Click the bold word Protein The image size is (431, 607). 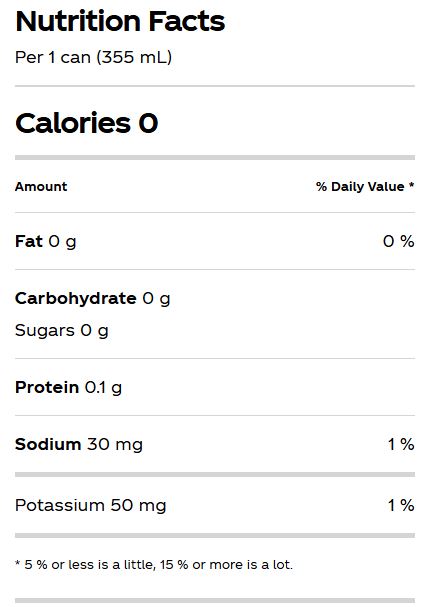(x=47, y=387)
